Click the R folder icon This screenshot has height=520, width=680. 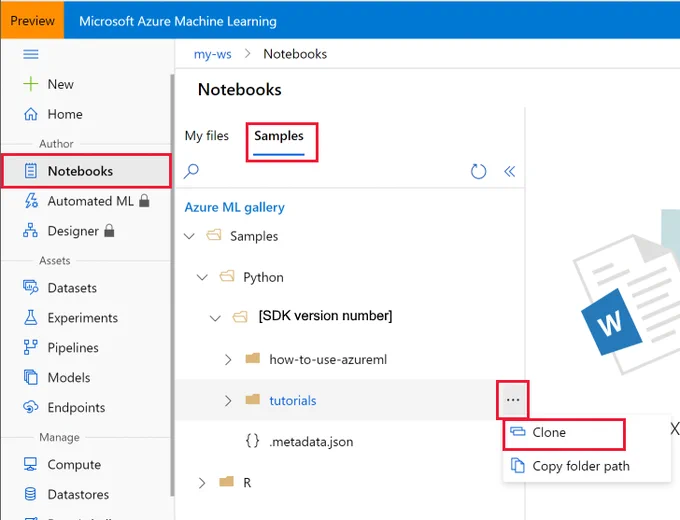[226, 481]
